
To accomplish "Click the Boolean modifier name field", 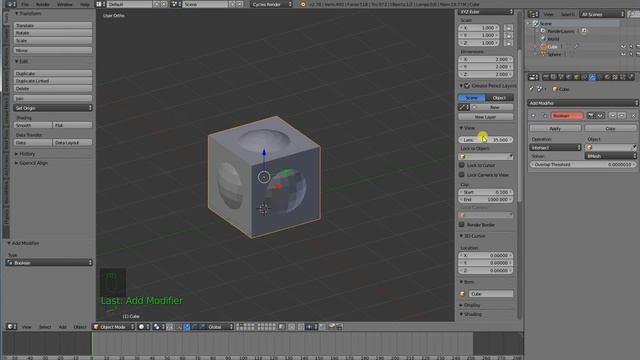I will pyautogui.click(x=567, y=116).
